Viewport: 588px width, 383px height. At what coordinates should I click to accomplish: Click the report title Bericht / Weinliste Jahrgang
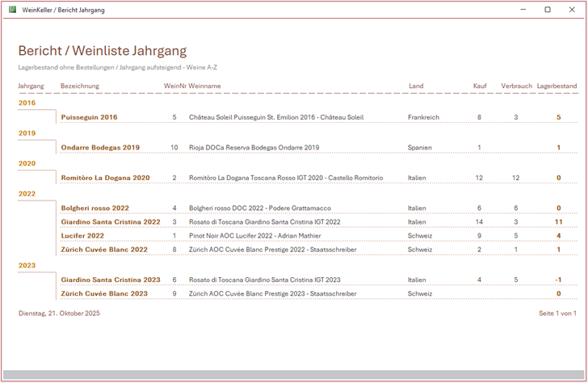[103, 51]
